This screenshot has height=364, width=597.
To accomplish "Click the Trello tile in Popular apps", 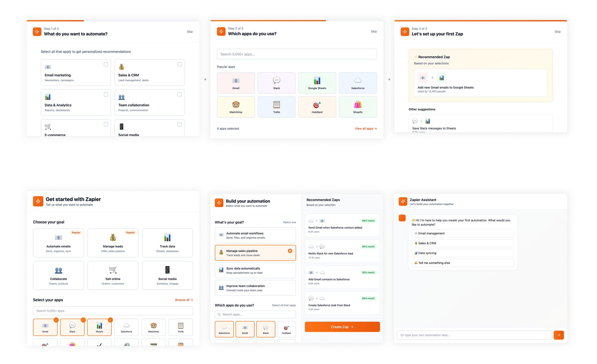I will click(276, 107).
